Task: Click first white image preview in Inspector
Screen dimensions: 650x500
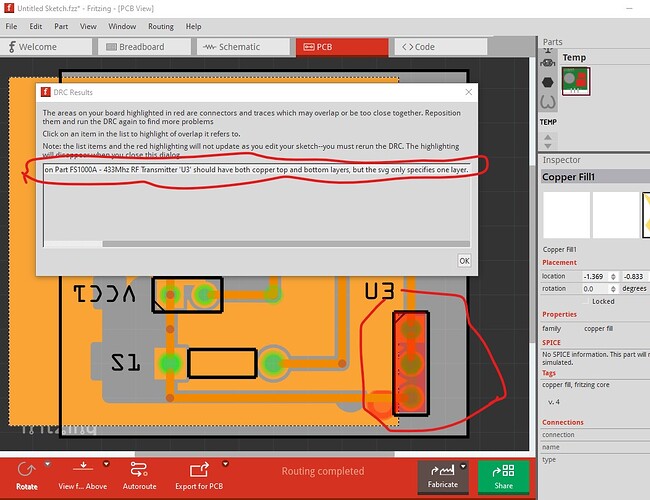Action: click(566, 215)
